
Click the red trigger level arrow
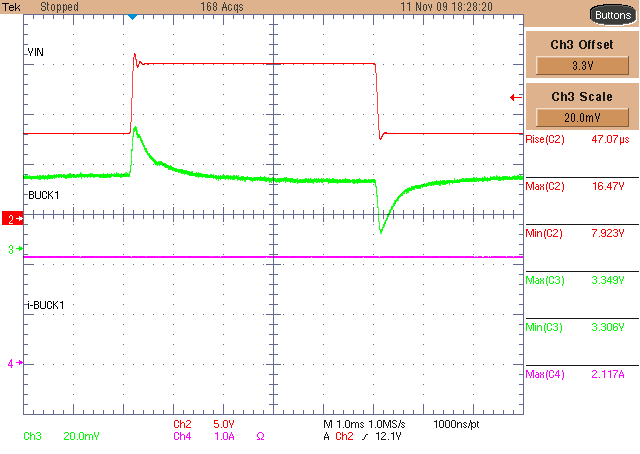tap(516, 98)
